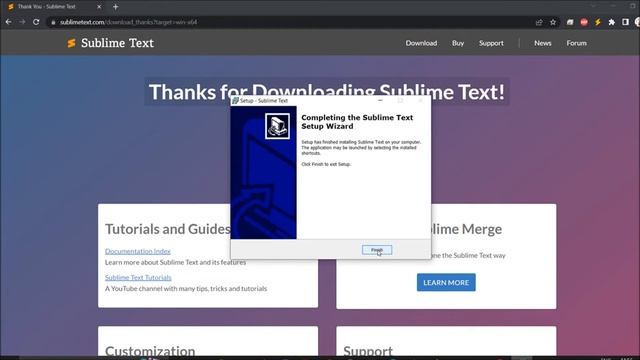Select the Thank You - Sublime Text tab
Viewport: 640px width, 360px height.
(53, 7)
